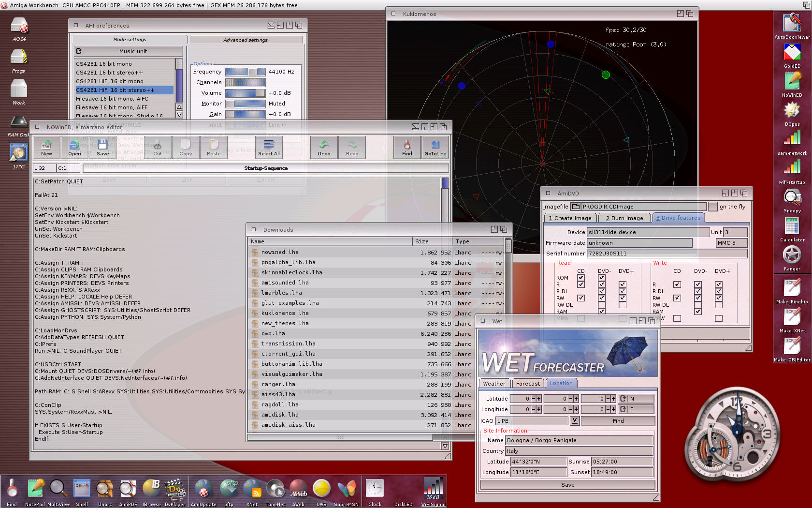The image size is (812, 508).
Task: Click Find button in Wet Location
Action: click(618, 421)
